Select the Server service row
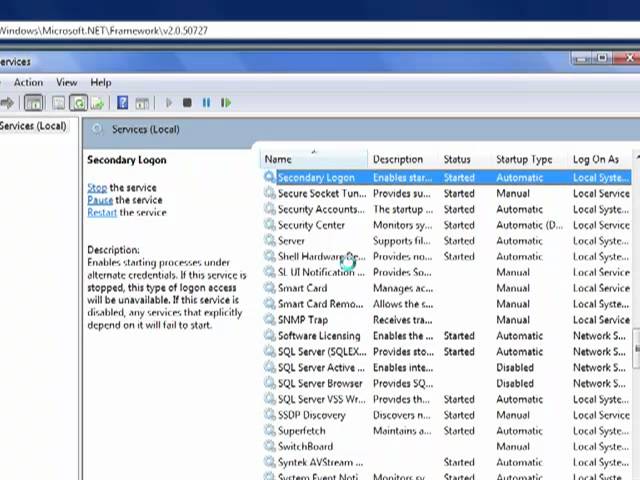This screenshot has width=640, height=480. (447, 240)
